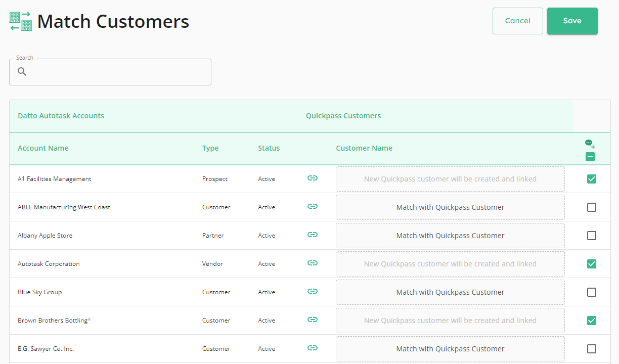Click the link icon for E.G. Sawyer Co. Inc.

click(313, 348)
